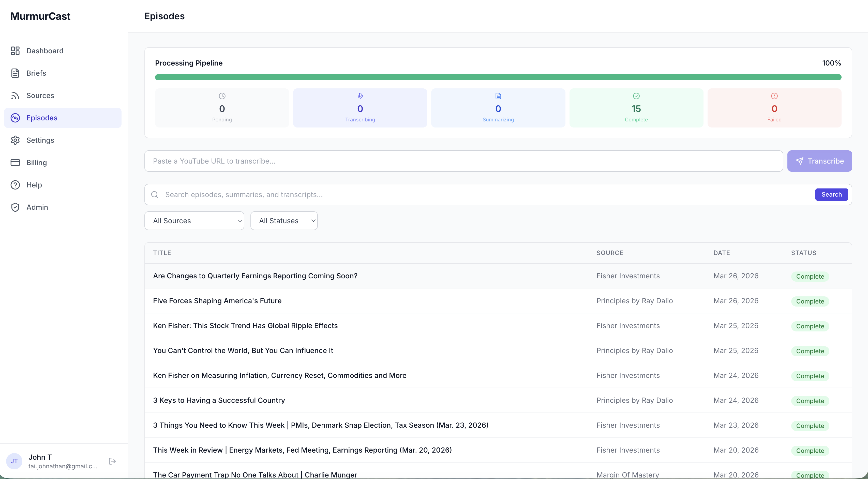Click the Help question mark icon
Screen dimensions: 868x479
pyautogui.click(x=15, y=185)
